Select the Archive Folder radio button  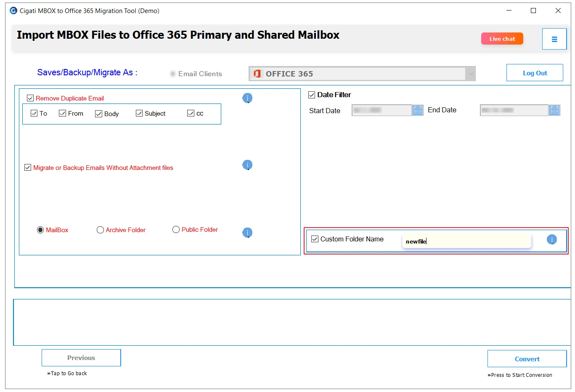click(x=100, y=230)
